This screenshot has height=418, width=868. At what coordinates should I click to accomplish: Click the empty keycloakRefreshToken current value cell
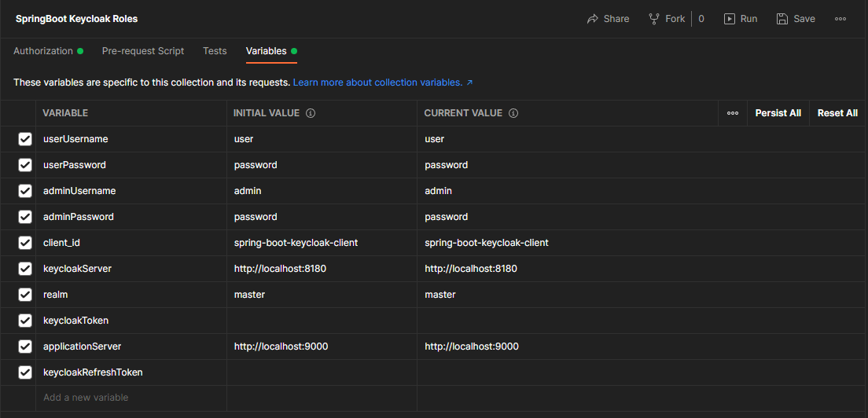[642, 372]
